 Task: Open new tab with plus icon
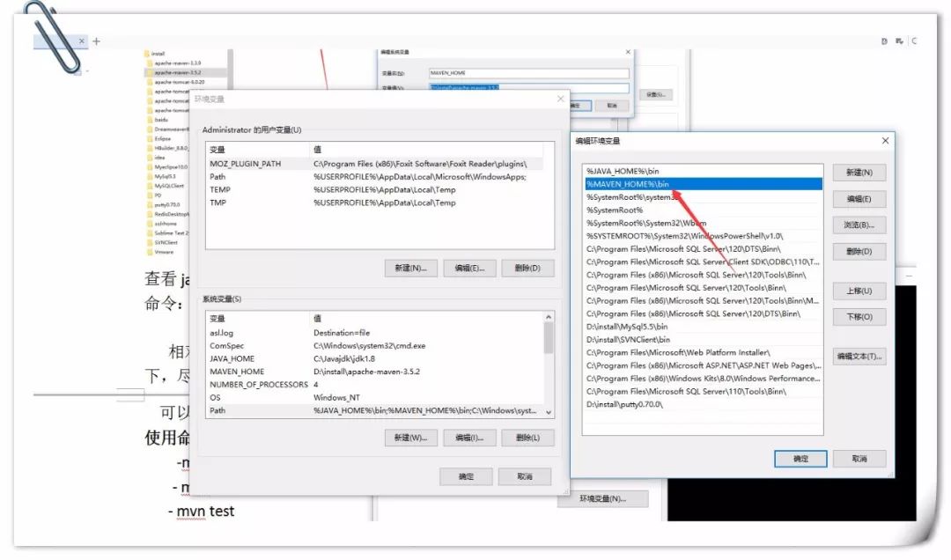(97, 41)
